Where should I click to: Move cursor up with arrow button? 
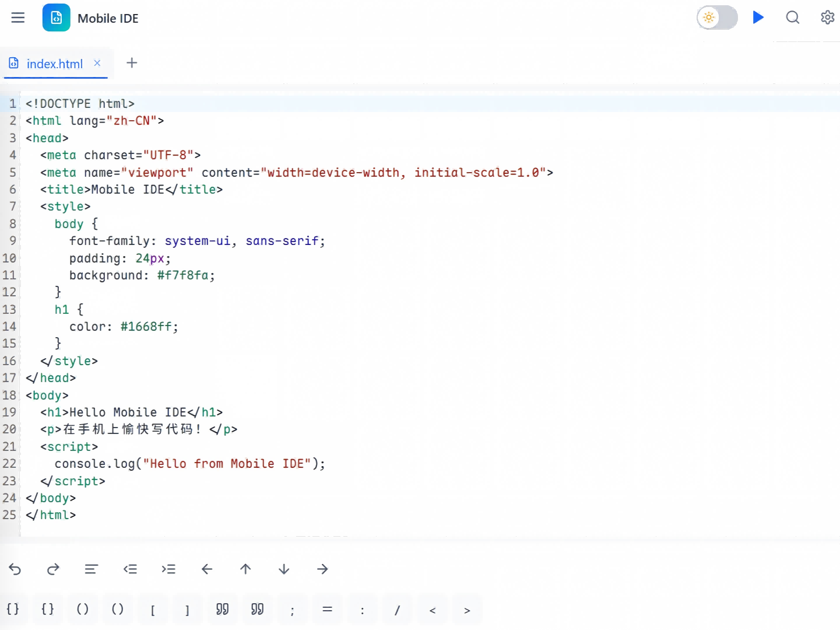(245, 569)
